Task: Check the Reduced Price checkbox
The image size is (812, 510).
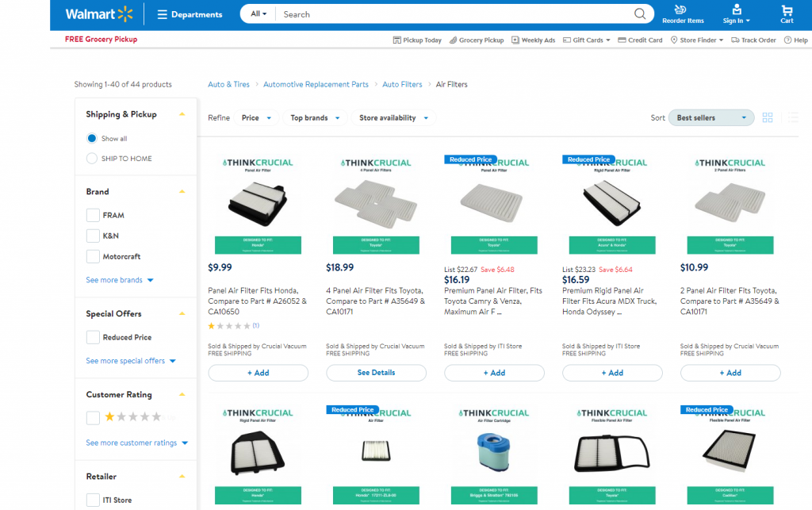Action: 93,337
